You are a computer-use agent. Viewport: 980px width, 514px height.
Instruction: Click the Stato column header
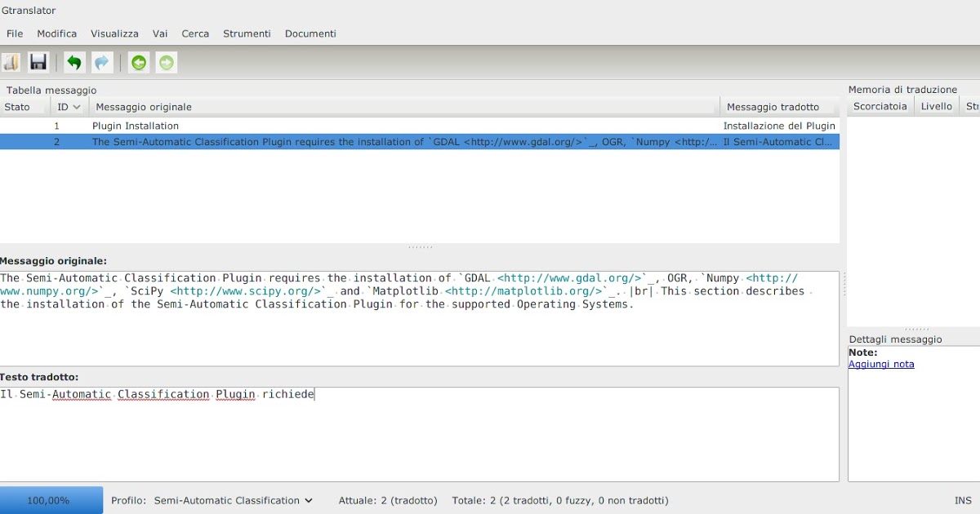(24, 107)
